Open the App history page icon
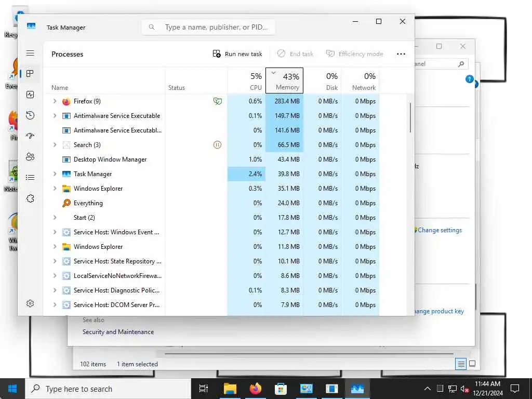Screen dimensions: 532x399 pyautogui.click(x=30, y=115)
